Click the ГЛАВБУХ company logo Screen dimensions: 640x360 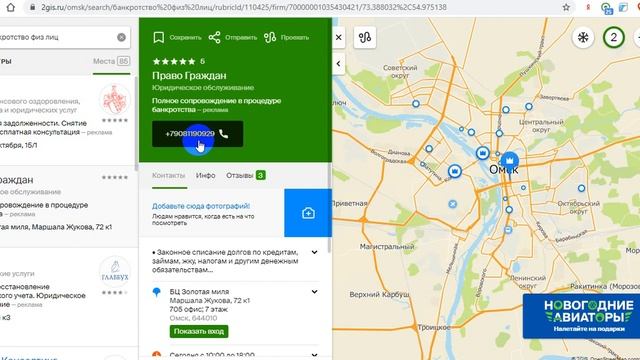point(115,271)
